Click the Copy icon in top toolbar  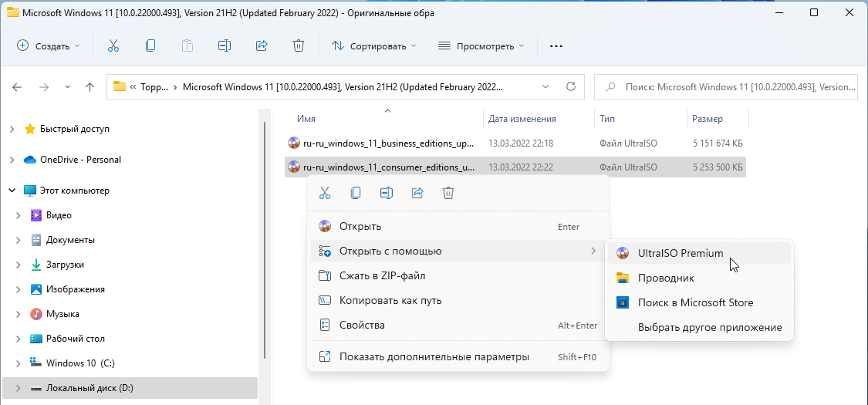(x=150, y=46)
